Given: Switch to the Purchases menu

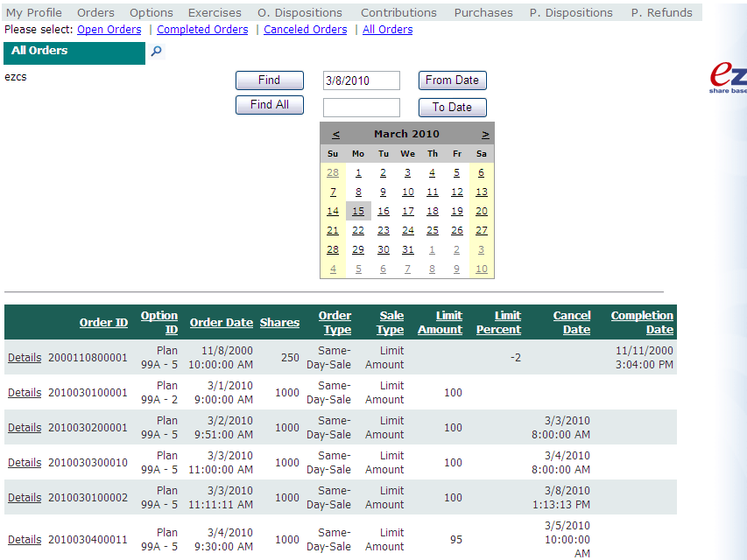Looking at the screenshot, I should 483,12.
